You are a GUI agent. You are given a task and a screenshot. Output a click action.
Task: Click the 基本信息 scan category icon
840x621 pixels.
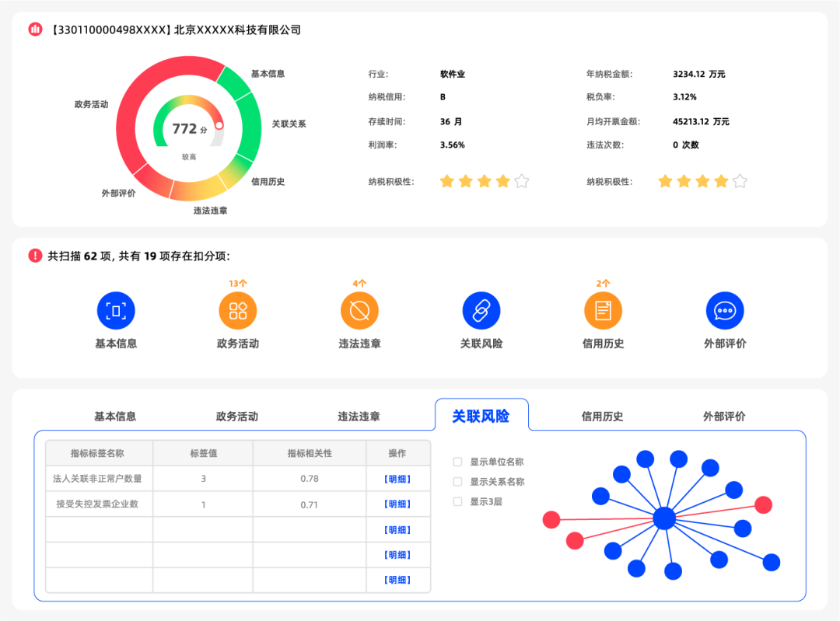pyautogui.click(x=116, y=311)
